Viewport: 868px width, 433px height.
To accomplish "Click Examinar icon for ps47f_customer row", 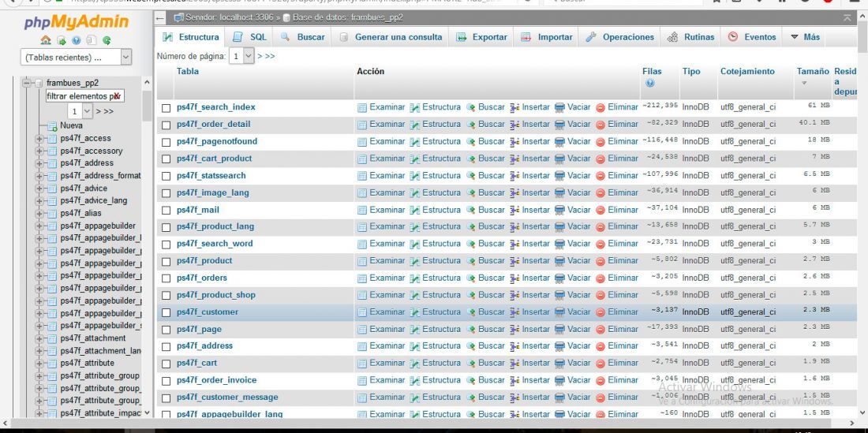I will pyautogui.click(x=362, y=313).
